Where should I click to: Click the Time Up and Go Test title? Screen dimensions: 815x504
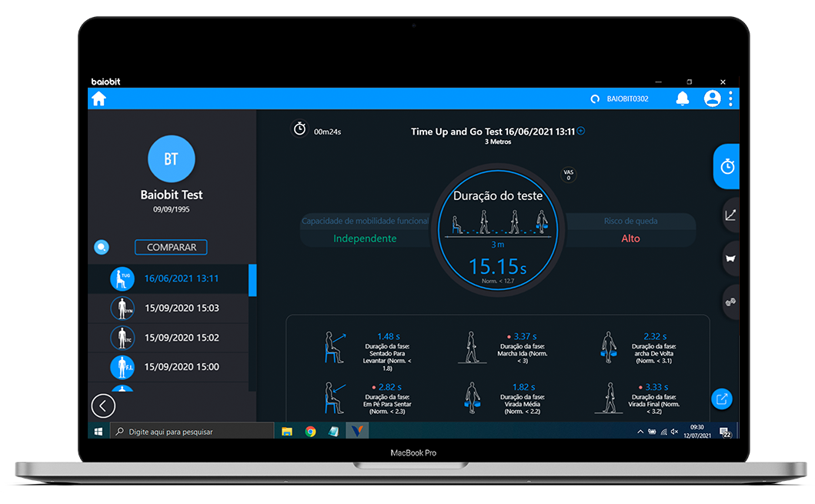(493, 132)
